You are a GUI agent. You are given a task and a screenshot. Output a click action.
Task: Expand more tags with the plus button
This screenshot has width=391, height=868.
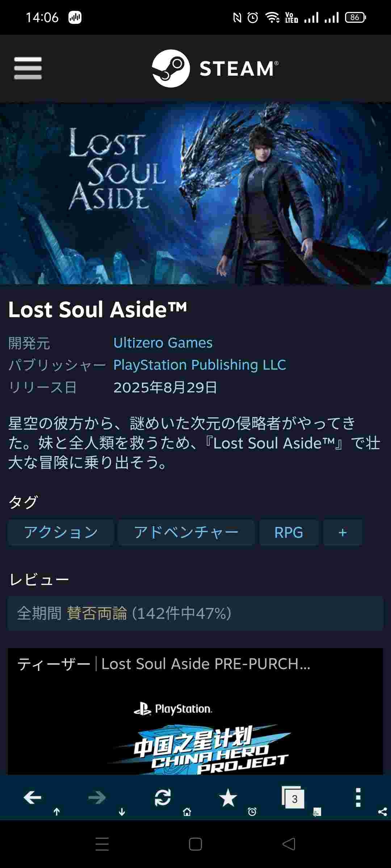pyautogui.click(x=342, y=532)
